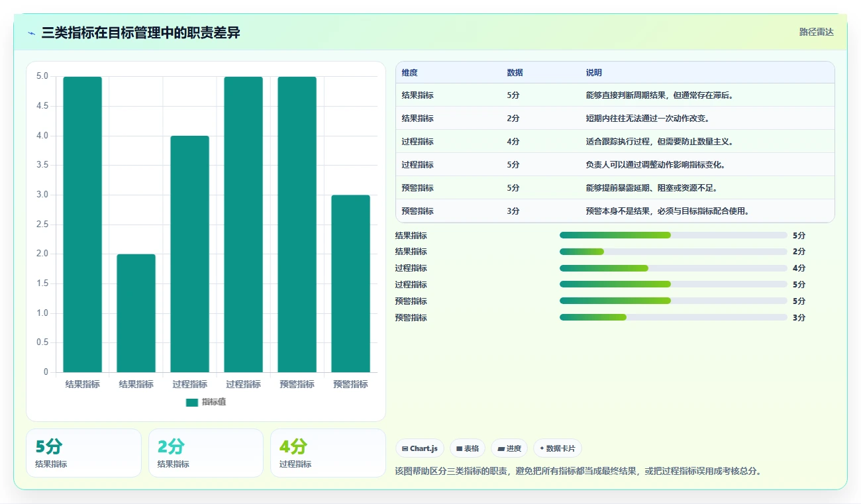The image size is (861, 504).
Task: Click the lightning icon beside the title
Action: click(32, 32)
